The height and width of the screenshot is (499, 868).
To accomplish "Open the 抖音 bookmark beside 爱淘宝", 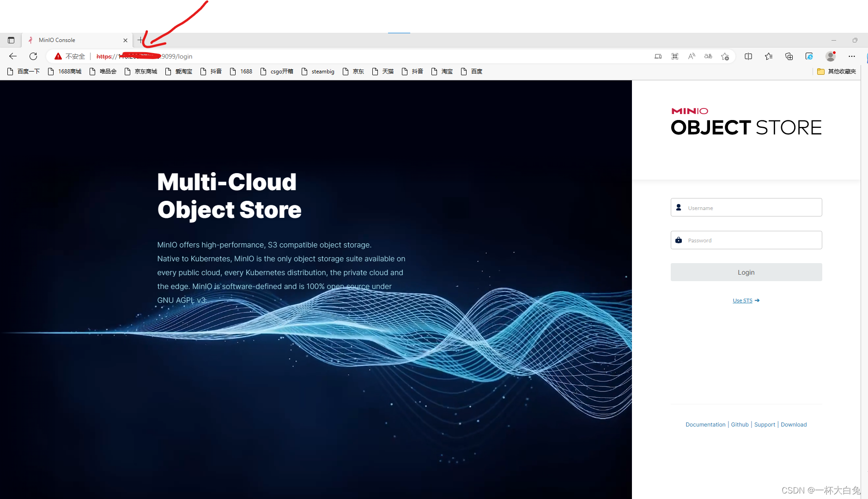I will point(211,72).
